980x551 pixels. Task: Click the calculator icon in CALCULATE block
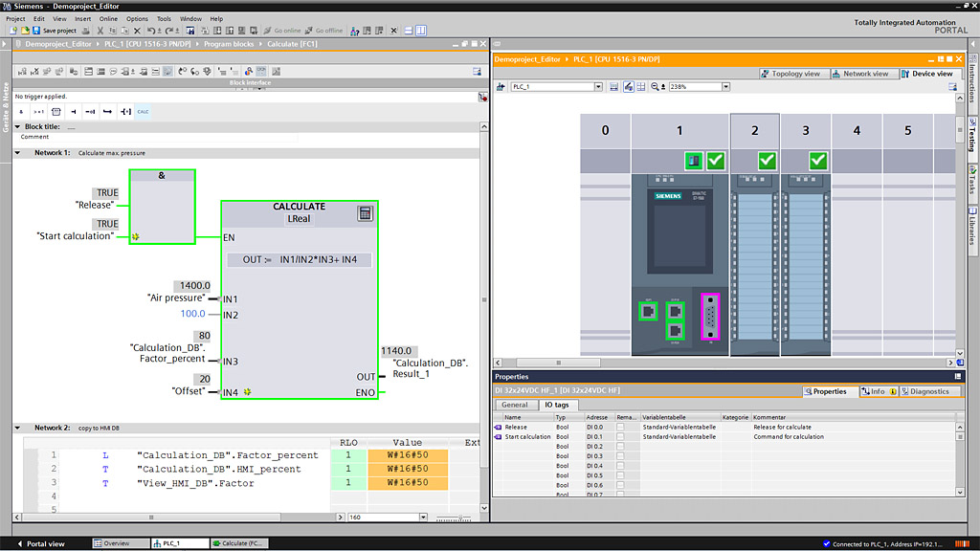(x=365, y=213)
